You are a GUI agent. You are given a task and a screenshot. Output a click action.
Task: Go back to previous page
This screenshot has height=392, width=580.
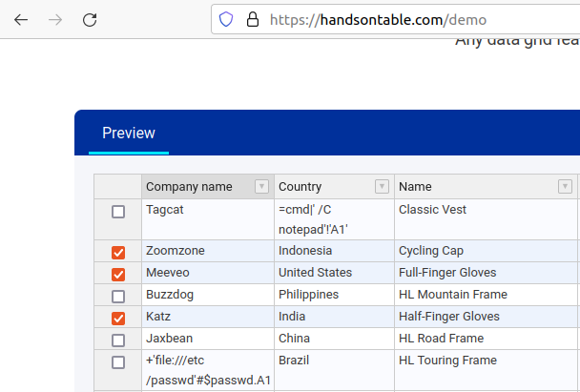point(21,20)
